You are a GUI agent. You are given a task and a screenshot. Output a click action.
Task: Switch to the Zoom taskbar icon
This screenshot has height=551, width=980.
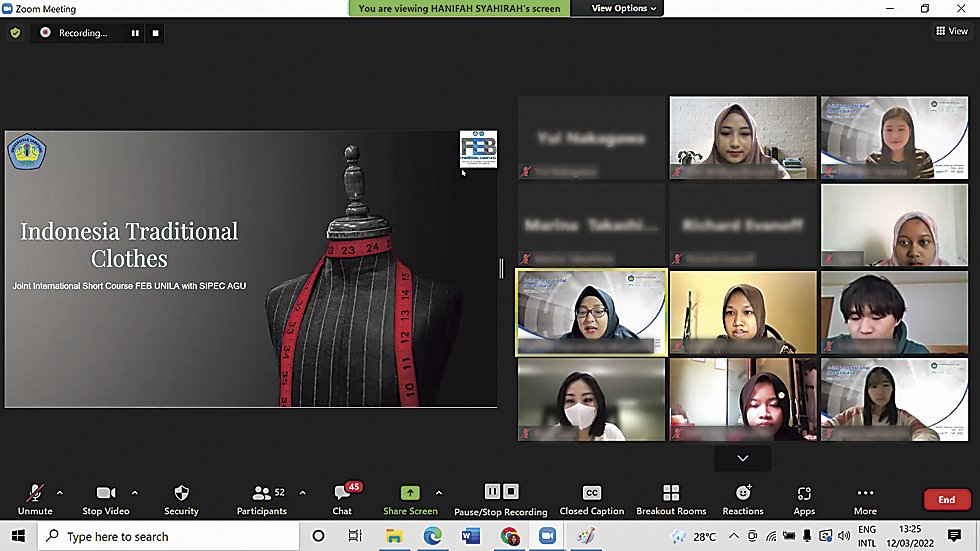click(x=548, y=536)
